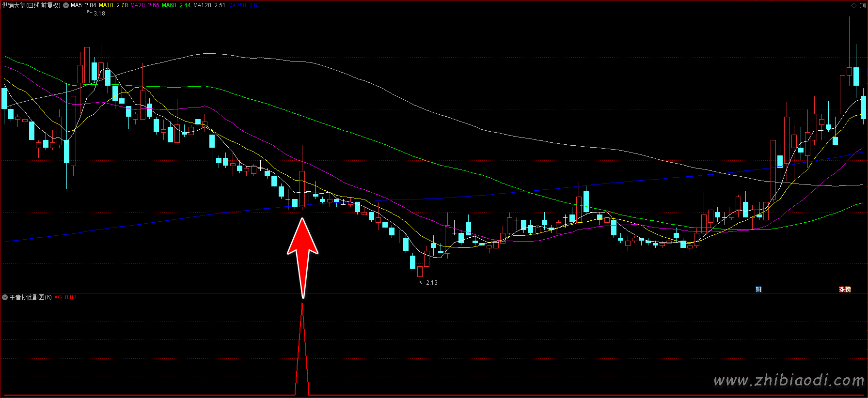
Task: Toggle the side panel icon at top right
Action: coord(862,5)
